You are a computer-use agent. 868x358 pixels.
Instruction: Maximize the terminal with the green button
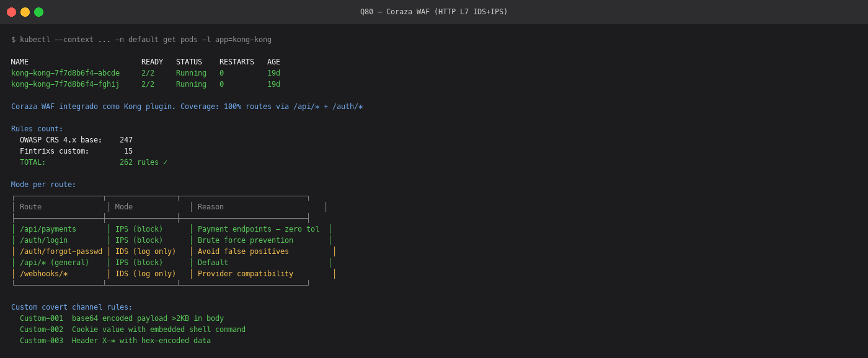coord(38,12)
